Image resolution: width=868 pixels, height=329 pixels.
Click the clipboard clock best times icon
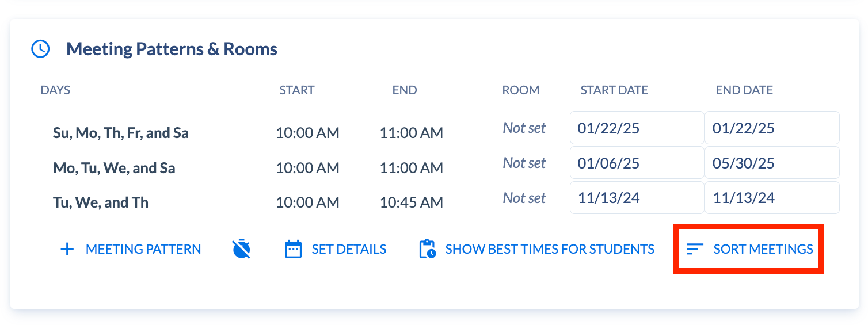(x=427, y=249)
